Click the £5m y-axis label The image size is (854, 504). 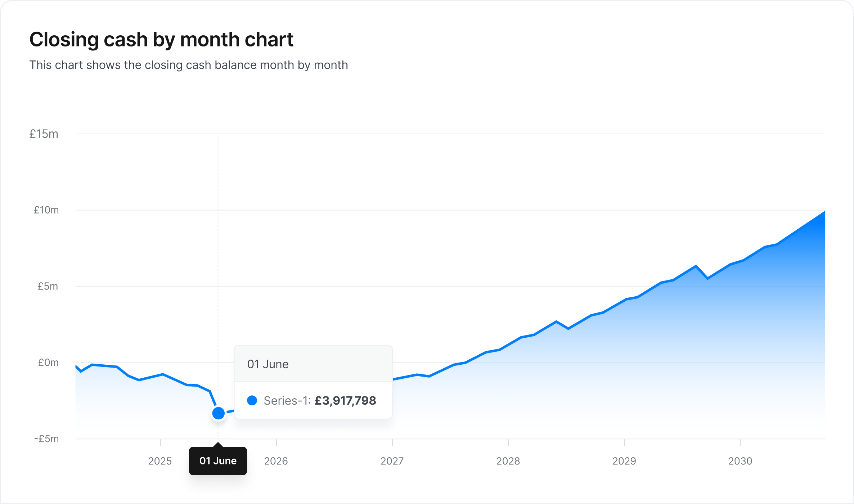48,286
